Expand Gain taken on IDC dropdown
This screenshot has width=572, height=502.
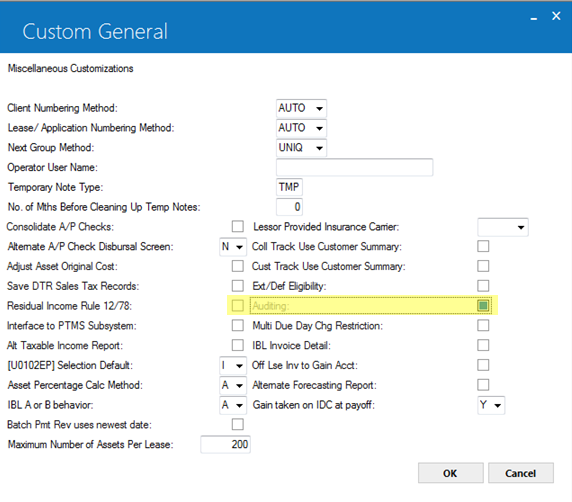tap(491, 405)
